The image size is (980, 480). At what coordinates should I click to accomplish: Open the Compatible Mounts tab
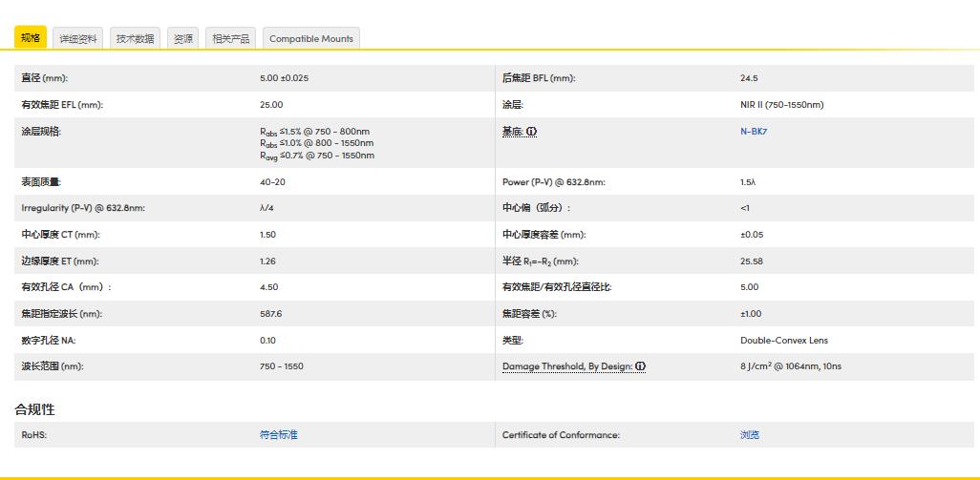tap(310, 39)
